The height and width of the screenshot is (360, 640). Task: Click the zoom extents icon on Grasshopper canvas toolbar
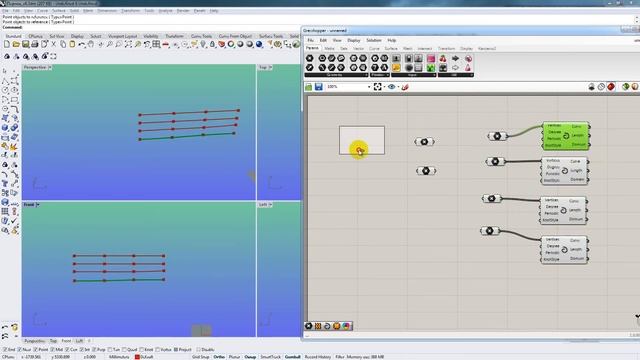378,87
